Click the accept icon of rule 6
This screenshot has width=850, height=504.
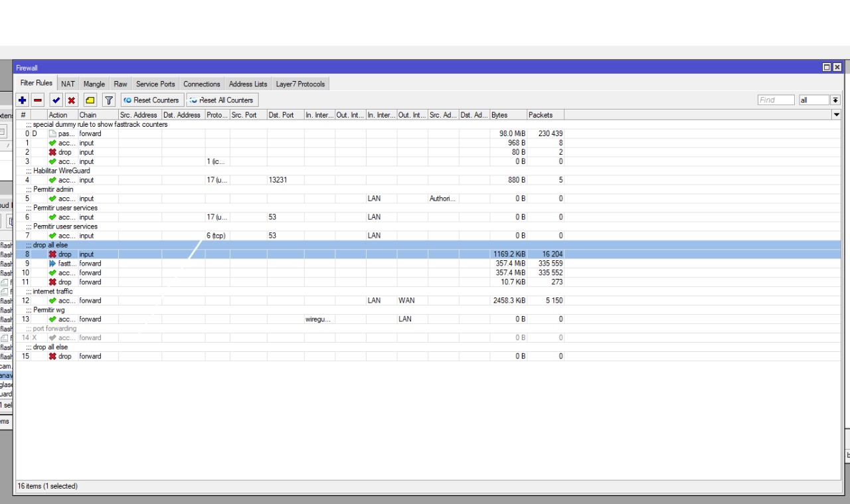(52, 217)
